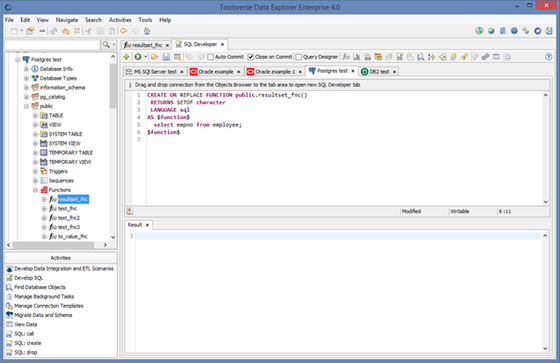Enable the Query Designer checkbox
Image resolution: width=560 pixels, height=363 pixels.
pos(299,57)
